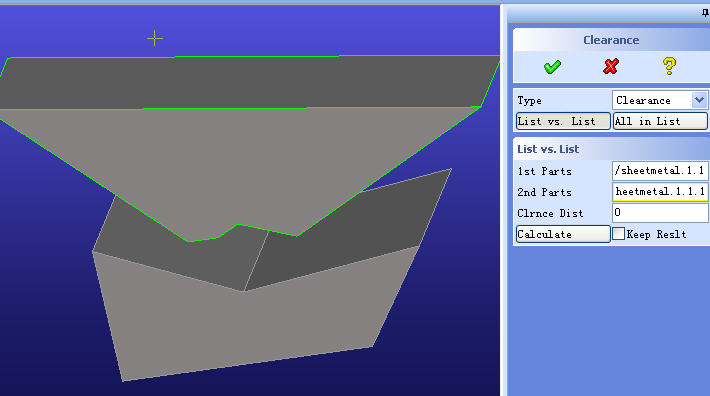Run the Calculate button
This screenshot has width=710, height=396.
(x=563, y=234)
